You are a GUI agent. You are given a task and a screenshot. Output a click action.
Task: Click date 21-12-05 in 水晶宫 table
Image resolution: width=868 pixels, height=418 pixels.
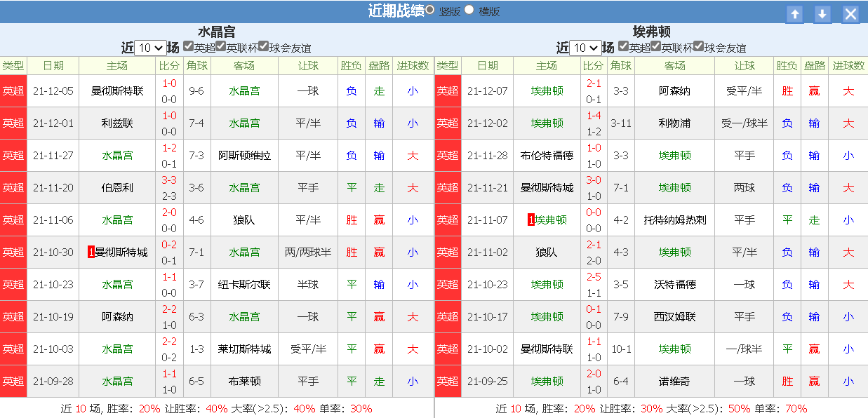53,90
